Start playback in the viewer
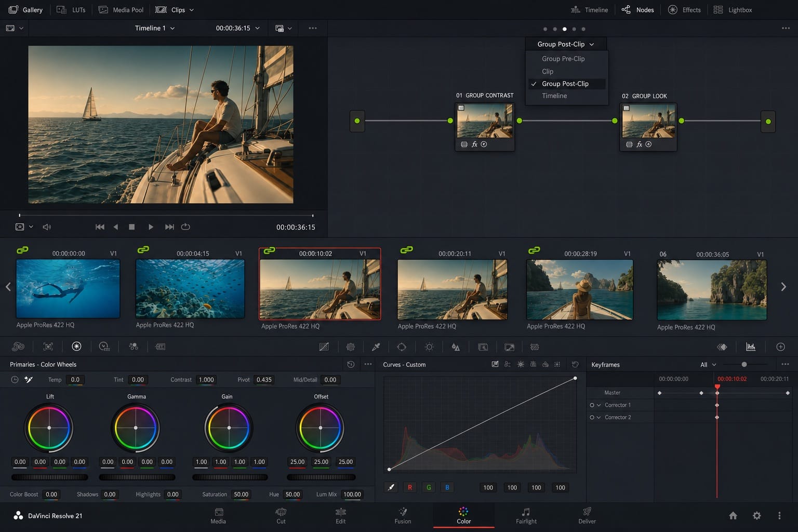This screenshot has height=532, width=798. [x=151, y=227]
